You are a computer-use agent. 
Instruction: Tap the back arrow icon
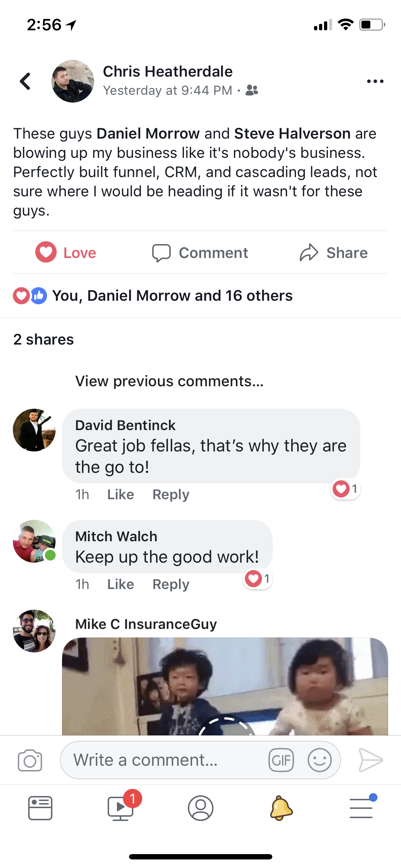point(25,81)
